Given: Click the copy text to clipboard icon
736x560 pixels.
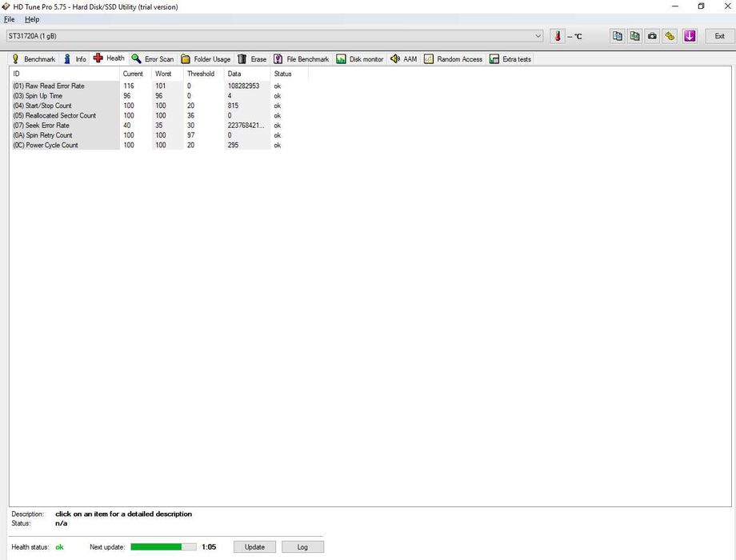Looking at the screenshot, I should [618, 36].
